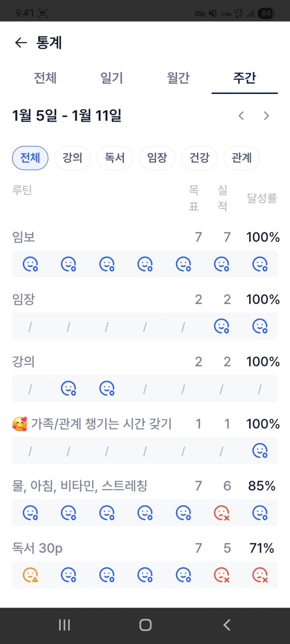Tap the back arrow next to 통계
This screenshot has height=644, width=290.
21,43
